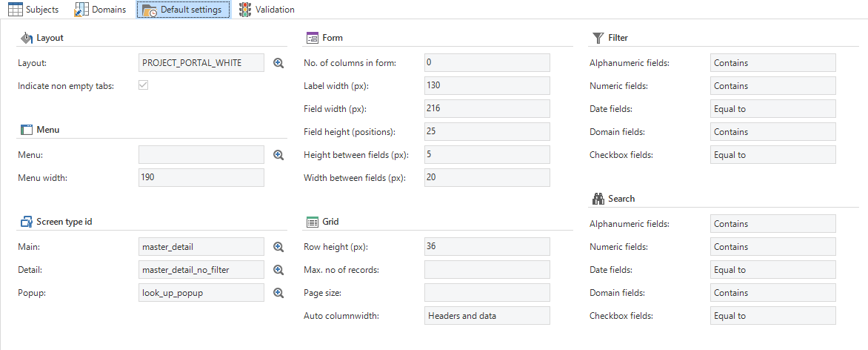Click the Row height (px) field
Image resolution: width=868 pixels, height=350 pixels.
pyautogui.click(x=487, y=247)
